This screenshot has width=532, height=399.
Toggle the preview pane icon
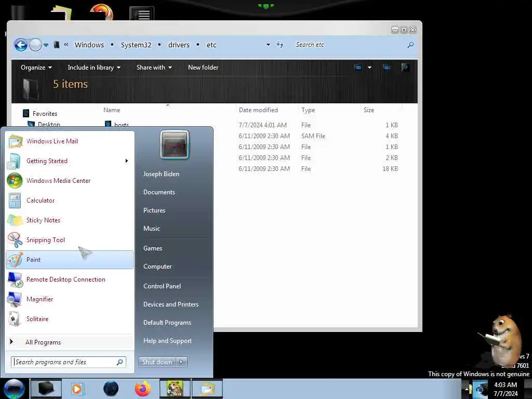pyautogui.click(x=387, y=68)
